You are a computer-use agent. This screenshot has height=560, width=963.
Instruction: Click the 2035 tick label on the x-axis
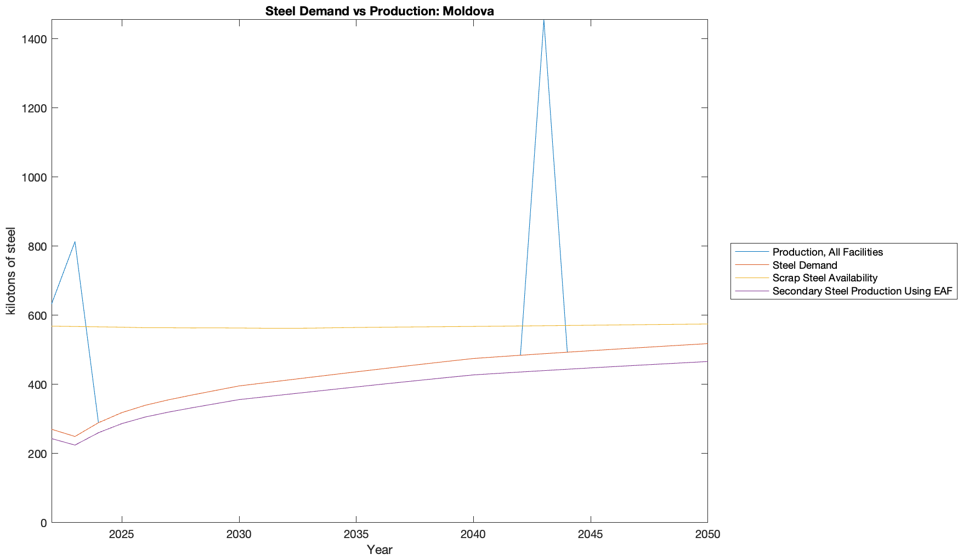point(356,535)
